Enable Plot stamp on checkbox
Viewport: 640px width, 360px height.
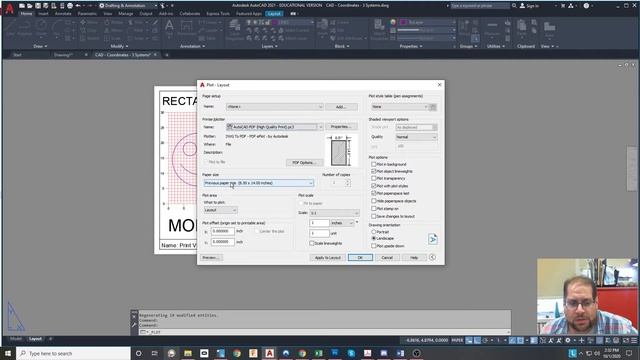click(373, 209)
